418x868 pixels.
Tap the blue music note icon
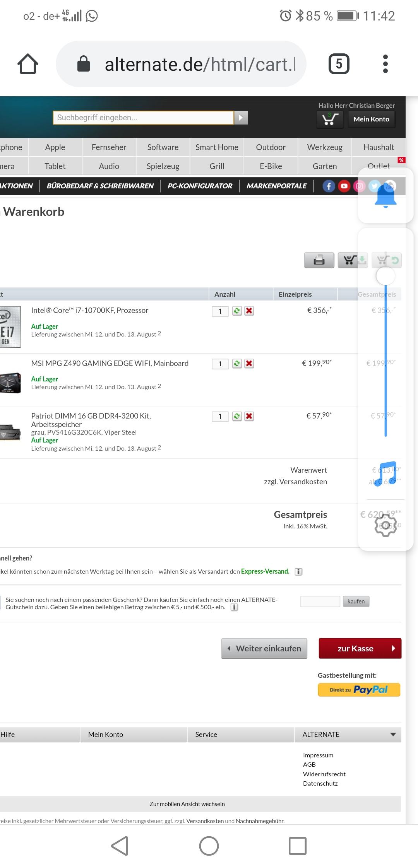(385, 473)
